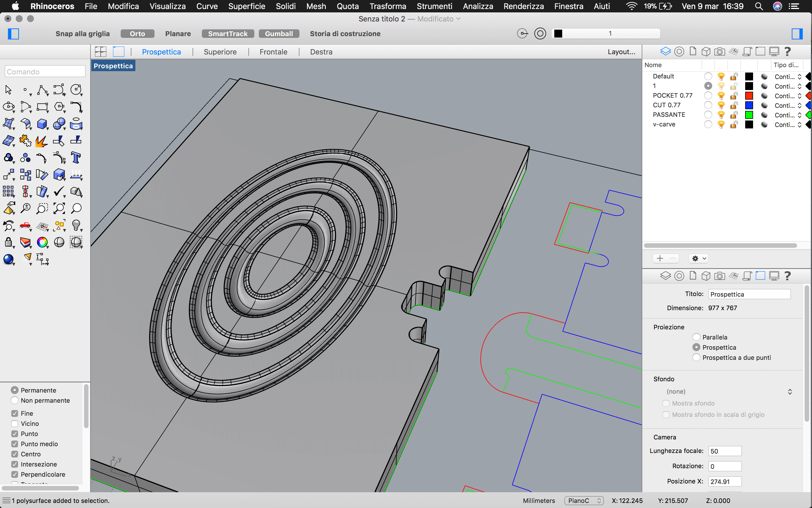Select the Zoom extents tool

pyautogui.click(x=59, y=208)
